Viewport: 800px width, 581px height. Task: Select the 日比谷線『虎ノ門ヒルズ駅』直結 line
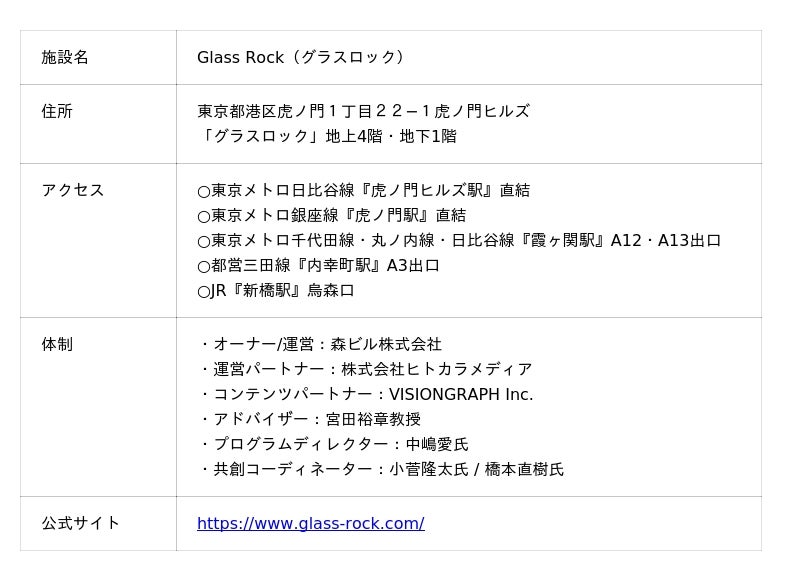pos(364,190)
